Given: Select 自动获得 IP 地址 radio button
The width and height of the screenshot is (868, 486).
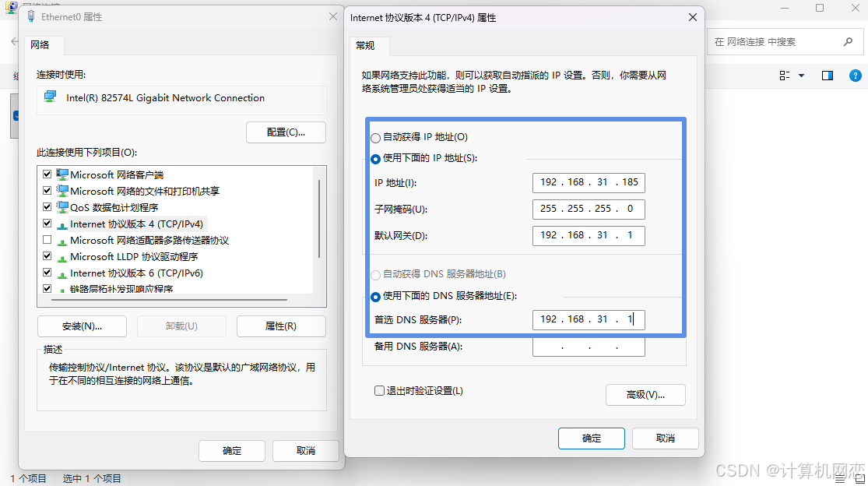Looking at the screenshot, I should [x=376, y=137].
